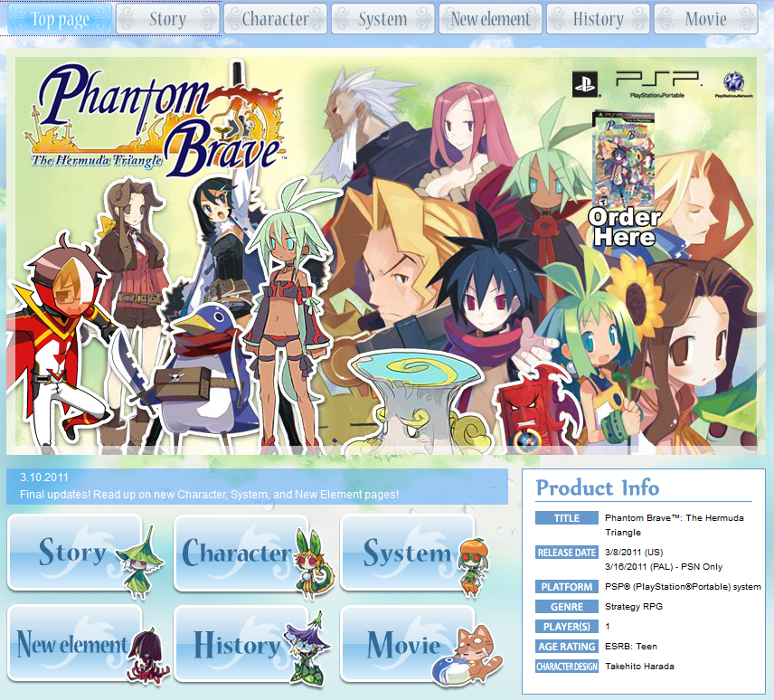Click the GENRE label in Product Info
This screenshot has width=774, height=700.
click(x=567, y=607)
